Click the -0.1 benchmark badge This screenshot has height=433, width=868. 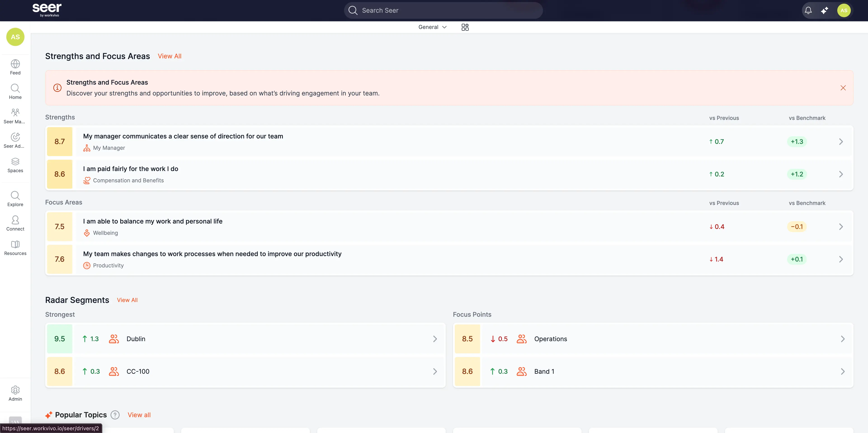pos(797,227)
